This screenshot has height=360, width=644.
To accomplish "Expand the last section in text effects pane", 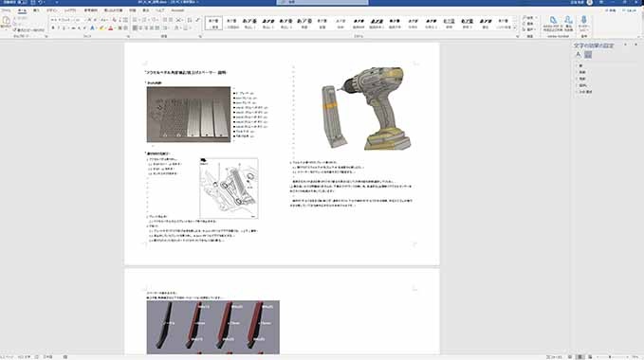I will pos(585,92).
